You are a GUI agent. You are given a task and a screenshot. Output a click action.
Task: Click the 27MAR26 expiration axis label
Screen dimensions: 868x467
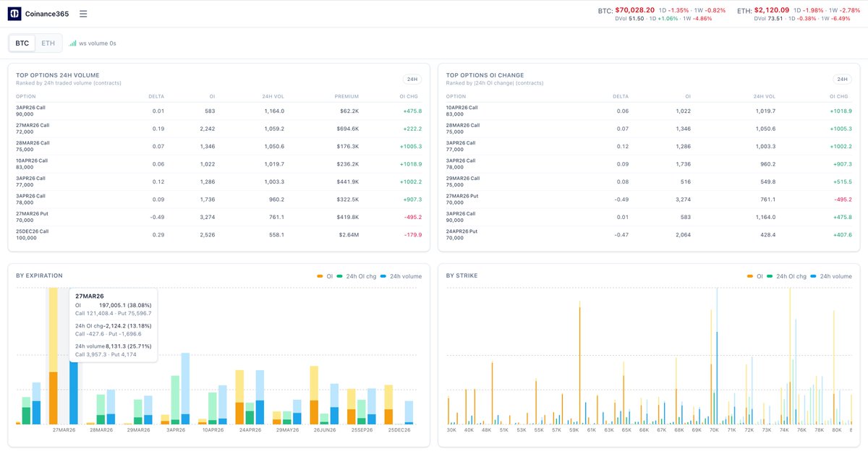[64, 430]
